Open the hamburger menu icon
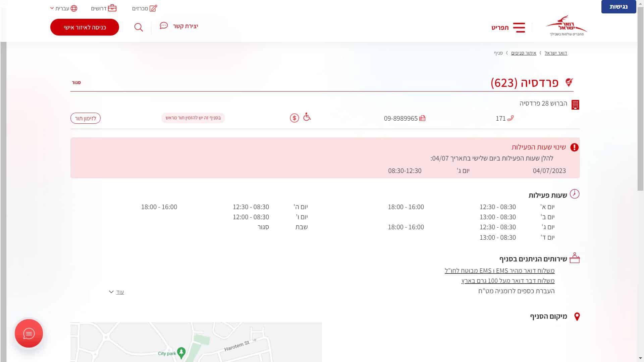 (519, 27)
